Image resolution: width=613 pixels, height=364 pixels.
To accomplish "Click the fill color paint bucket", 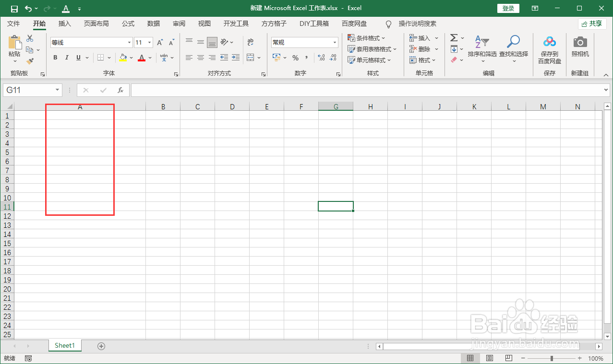I will [x=123, y=58].
